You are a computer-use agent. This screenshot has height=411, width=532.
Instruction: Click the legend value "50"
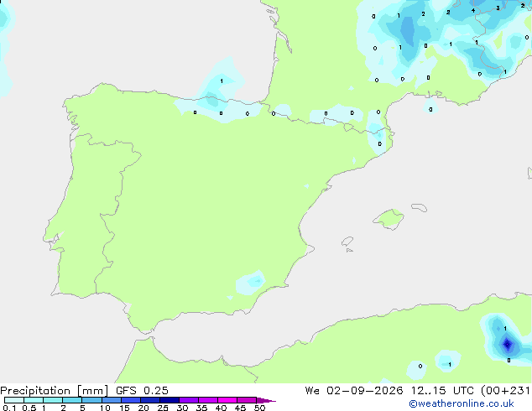pyautogui.click(x=259, y=408)
